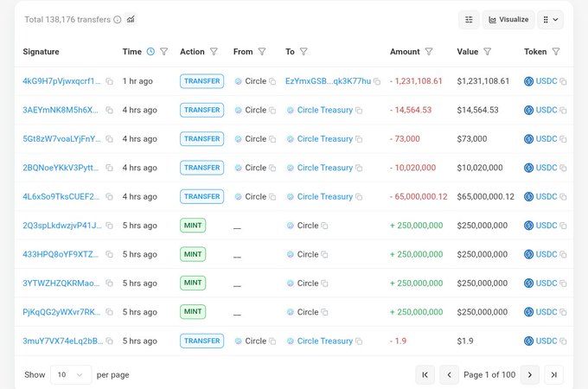
Task: Filter by Token column
Action: point(556,51)
